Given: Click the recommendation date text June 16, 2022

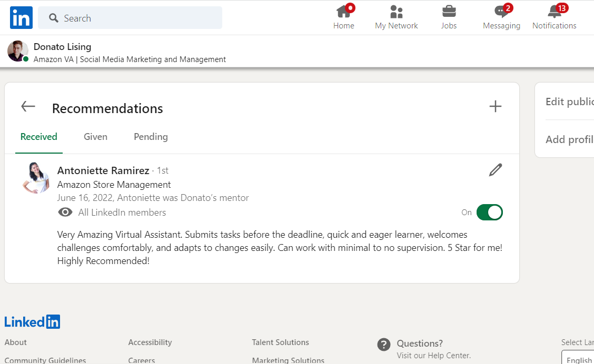Looking at the screenshot, I should tap(85, 198).
